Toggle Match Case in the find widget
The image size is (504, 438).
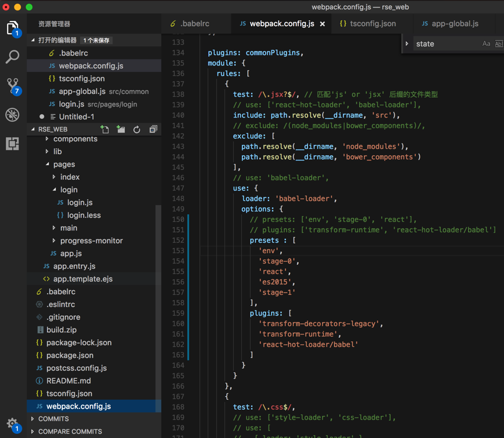click(x=486, y=44)
